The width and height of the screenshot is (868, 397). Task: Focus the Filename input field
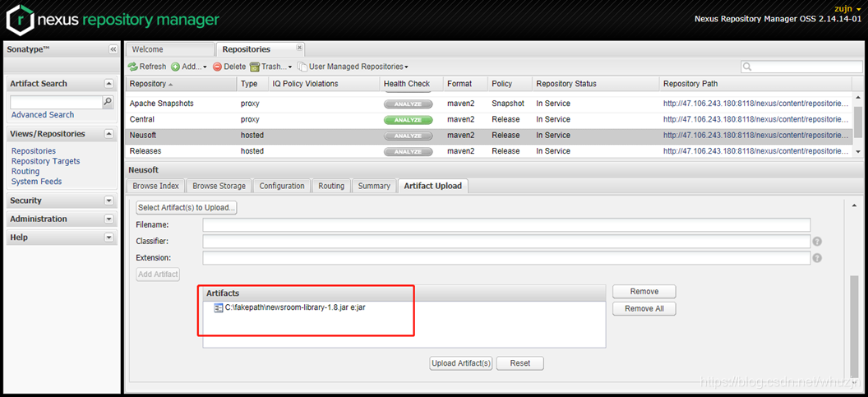tap(506, 224)
